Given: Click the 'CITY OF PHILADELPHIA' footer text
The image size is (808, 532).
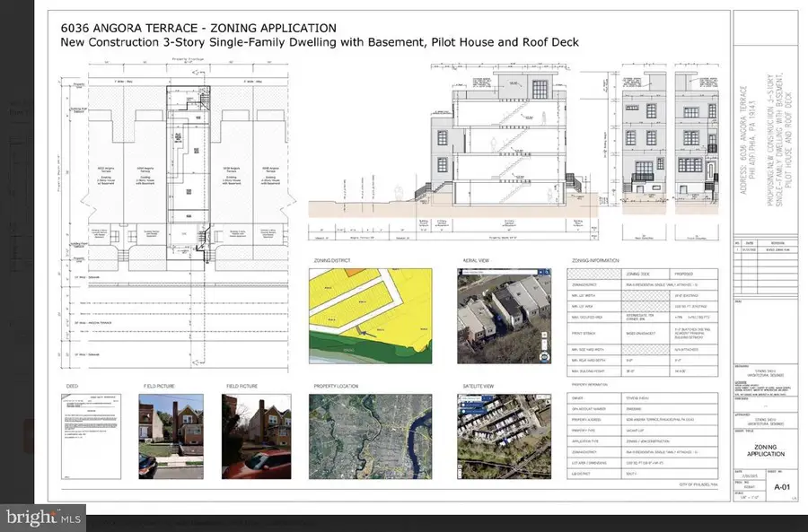Looking at the screenshot, I should [698, 485].
